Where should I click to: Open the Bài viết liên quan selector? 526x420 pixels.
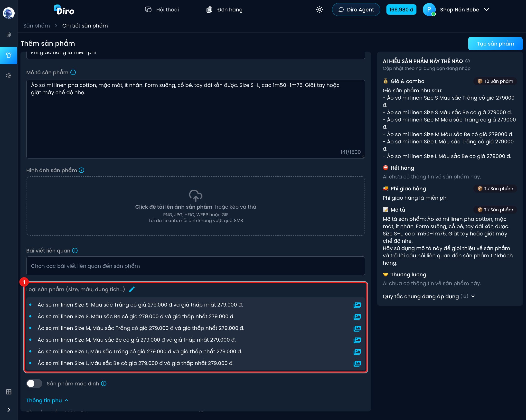click(196, 266)
